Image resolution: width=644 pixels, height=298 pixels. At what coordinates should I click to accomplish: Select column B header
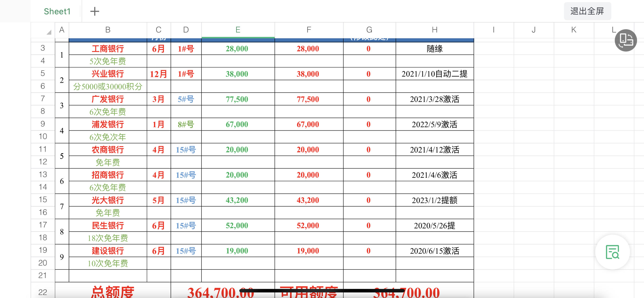108,30
